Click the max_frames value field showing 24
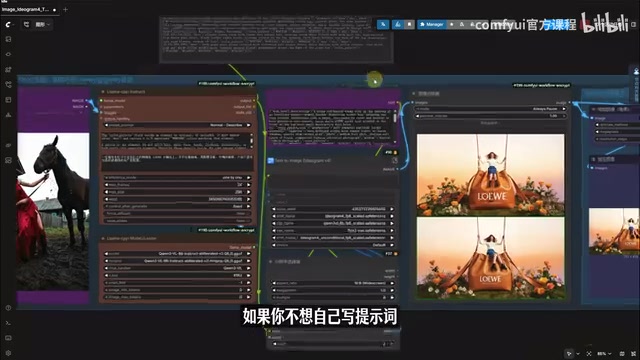 (x=178, y=185)
